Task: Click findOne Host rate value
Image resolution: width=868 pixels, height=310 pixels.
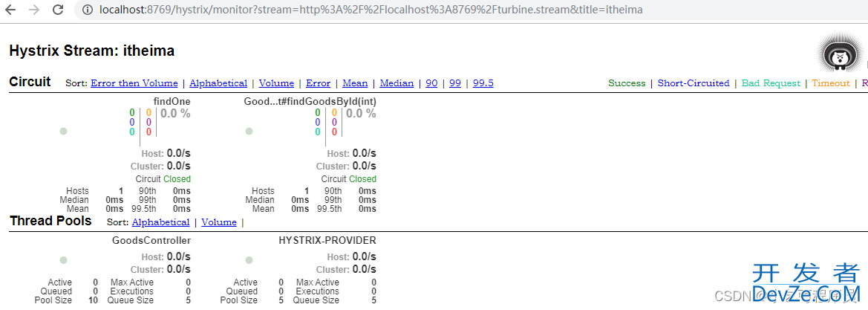Action: (x=179, y=153)
